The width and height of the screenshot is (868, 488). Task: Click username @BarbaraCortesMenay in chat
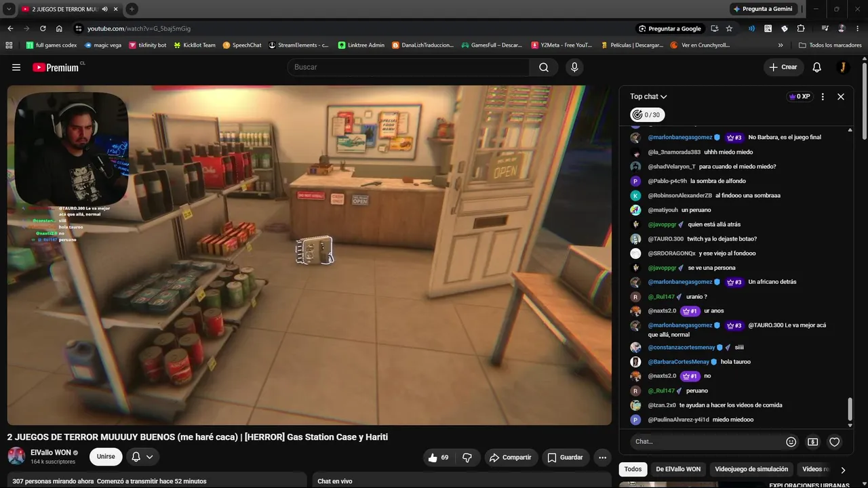[x=678, y=362]
